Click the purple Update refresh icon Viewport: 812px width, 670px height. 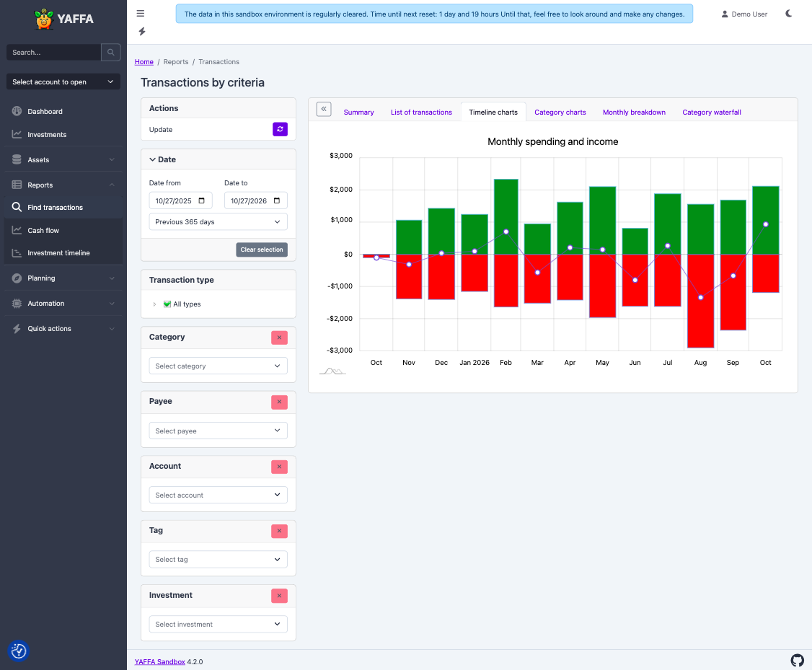click(x=280, y=129)
